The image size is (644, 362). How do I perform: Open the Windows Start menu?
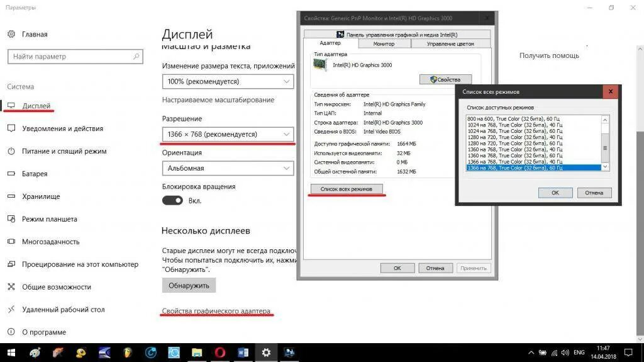[x=11, y=353]
